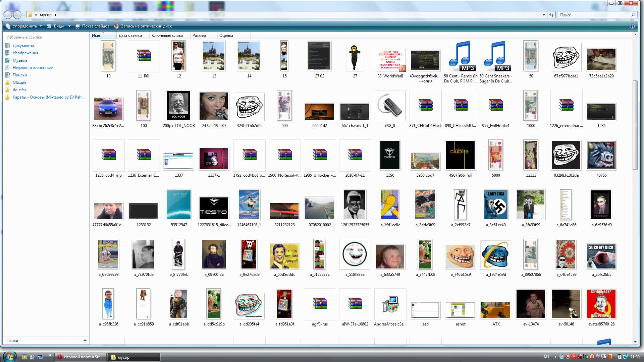Screen dimensions: 644x362
Task: Click Запись на оптический диск button
Action: pos(143,26)
